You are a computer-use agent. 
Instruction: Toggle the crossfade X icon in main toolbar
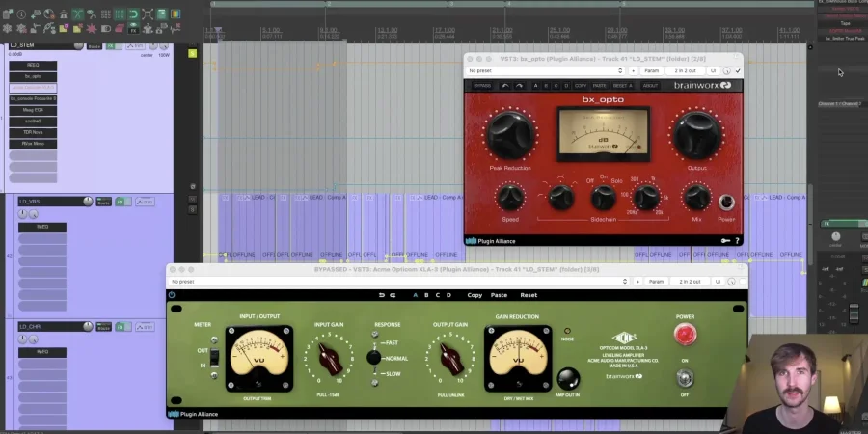78,14
